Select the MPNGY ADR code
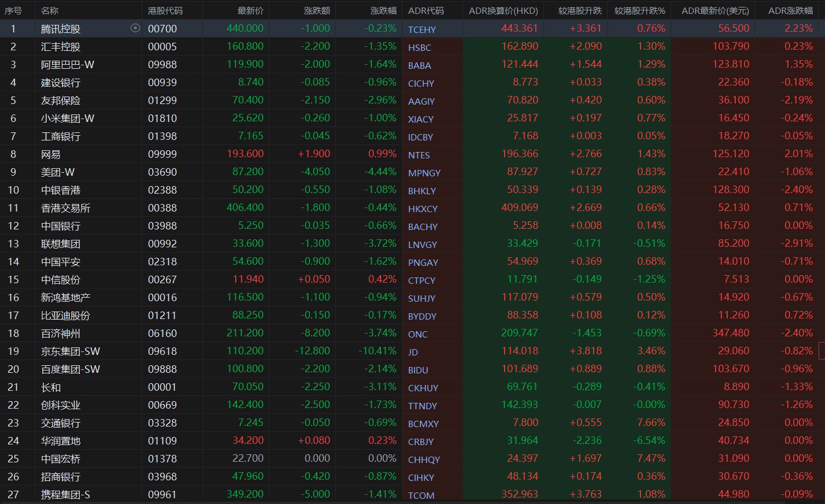 tap(424, 173)
